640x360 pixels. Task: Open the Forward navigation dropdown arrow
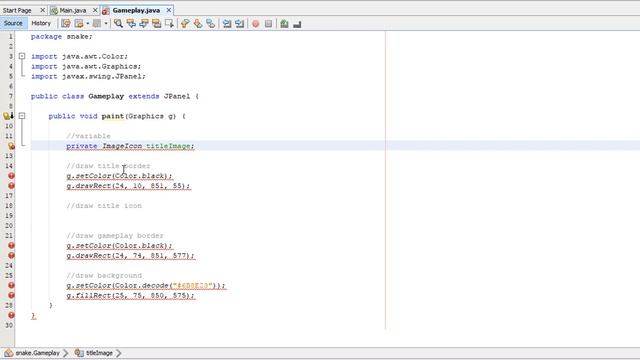(x=106, y=24)
